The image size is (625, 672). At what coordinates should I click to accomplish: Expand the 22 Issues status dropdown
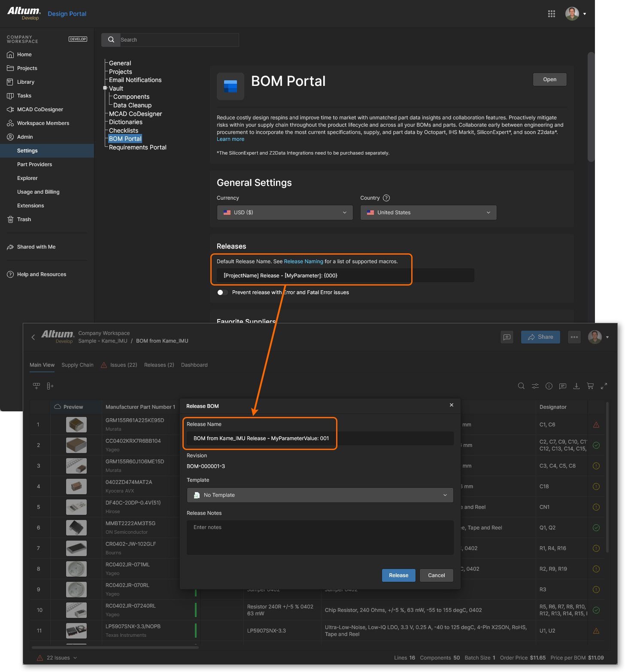click(75, 658)
